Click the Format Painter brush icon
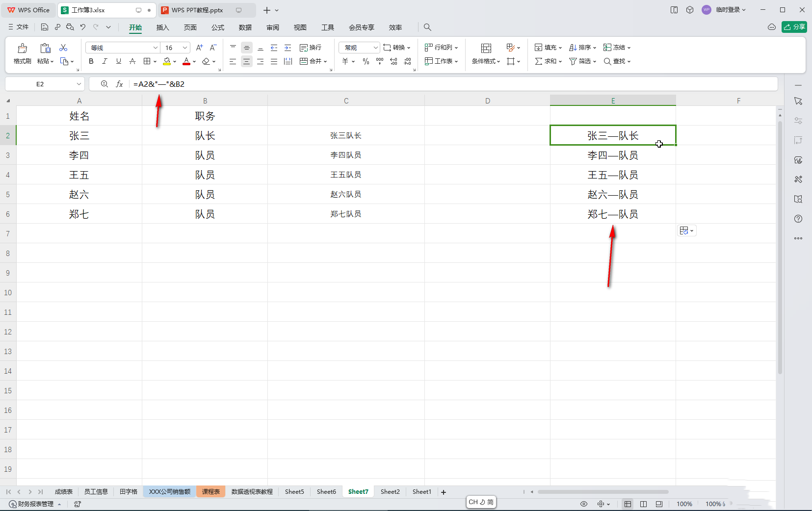Viewport: 812px width, 511px height. tap(23, 49)
